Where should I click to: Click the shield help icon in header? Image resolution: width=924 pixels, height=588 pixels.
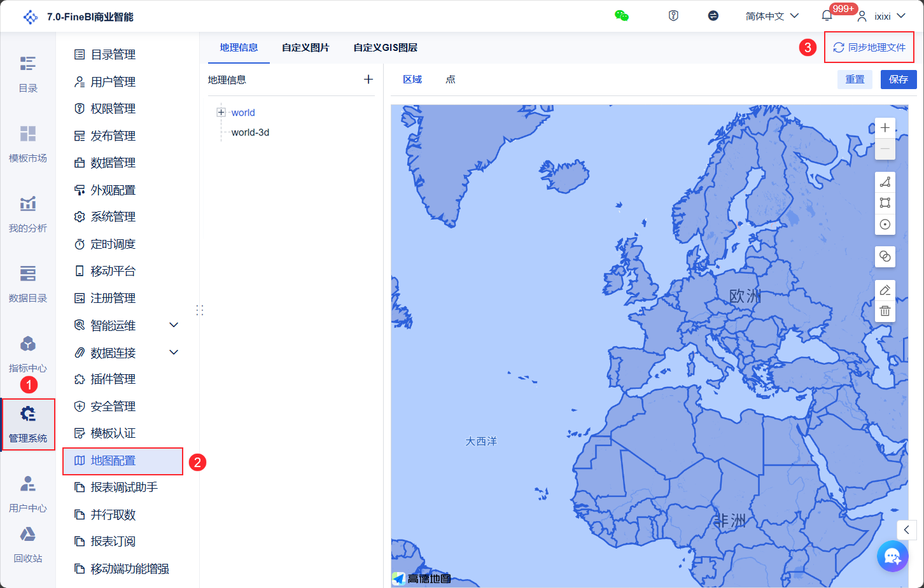(673, 16)
